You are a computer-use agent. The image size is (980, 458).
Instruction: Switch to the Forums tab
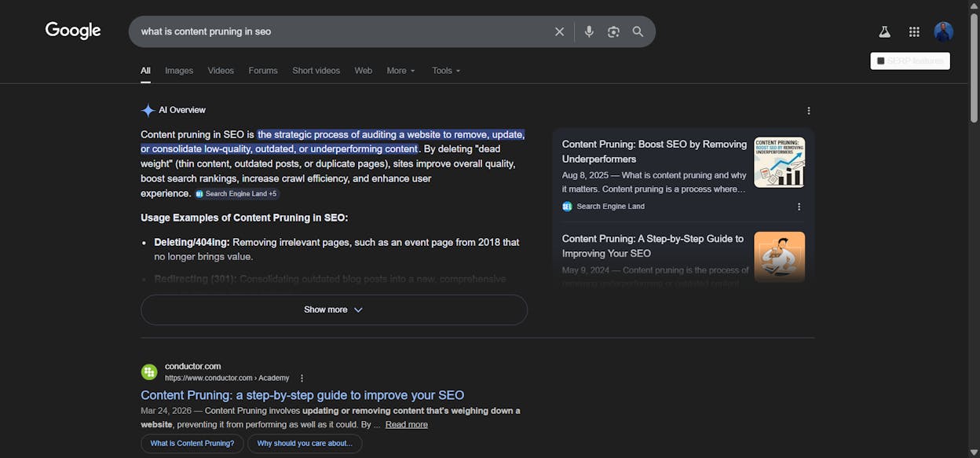pos(263,71)
